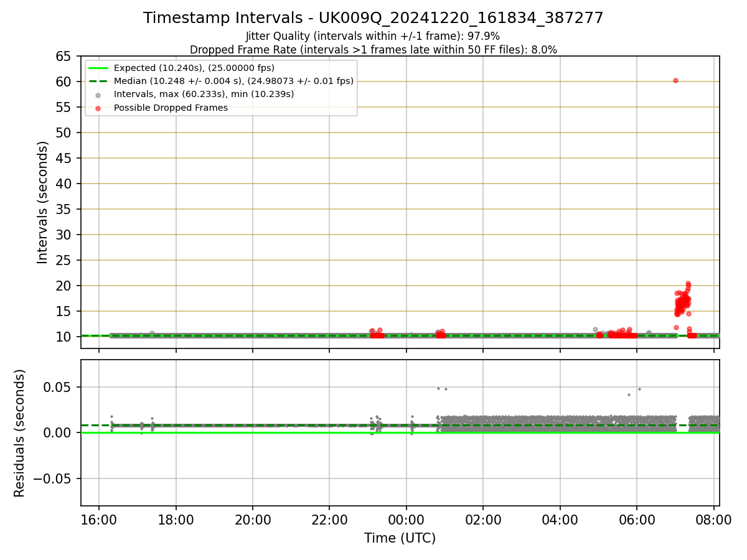Click the 00:00 x-axis tick label
Image resolution: width=747 pixels, height=560 pixels.
(406, 520)
